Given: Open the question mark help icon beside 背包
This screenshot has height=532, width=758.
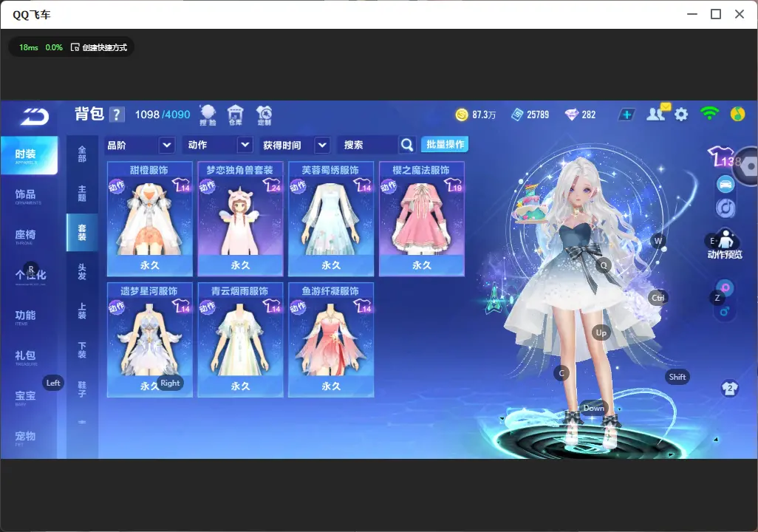Looking at the screenshot, I should (x=117, y=115).
